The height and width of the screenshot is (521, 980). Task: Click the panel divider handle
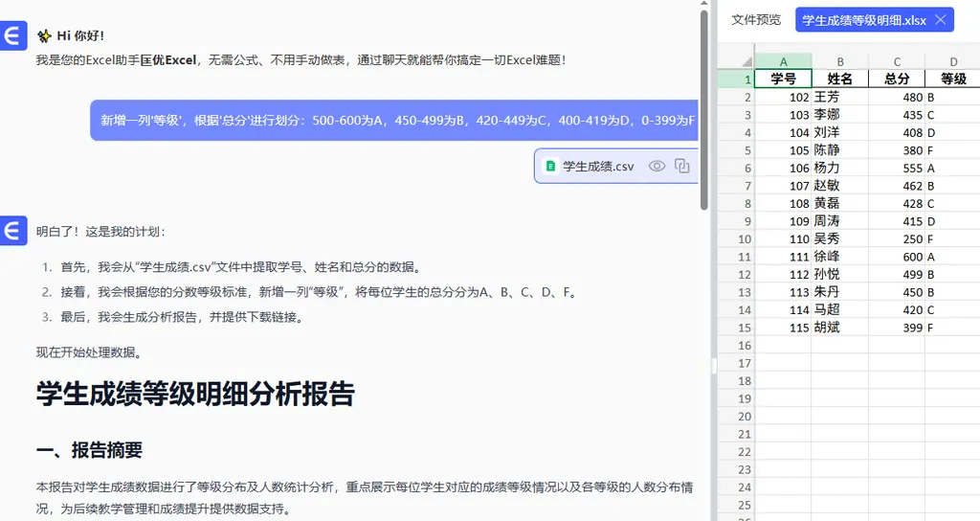(713, 366)
